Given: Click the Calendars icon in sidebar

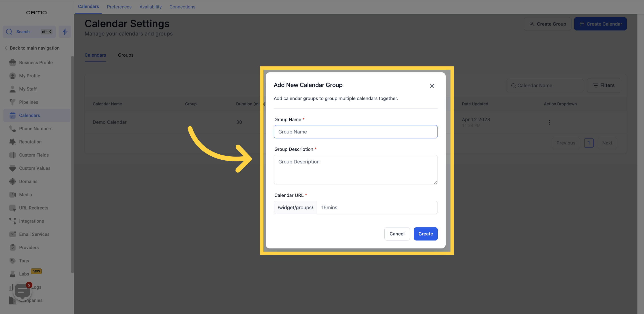Looking at the screenshot, I should pos(12,115).
